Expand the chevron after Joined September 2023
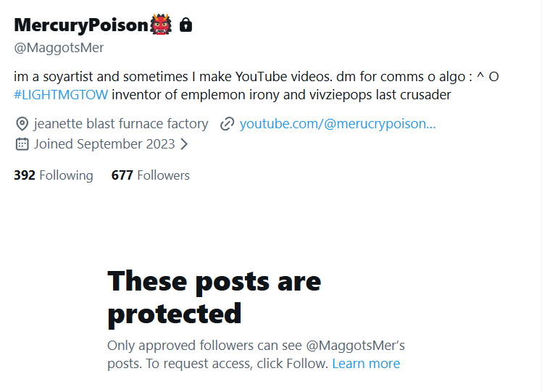Image resolution: width=542 pixels, height=392 pixels. tap(184, 143)
